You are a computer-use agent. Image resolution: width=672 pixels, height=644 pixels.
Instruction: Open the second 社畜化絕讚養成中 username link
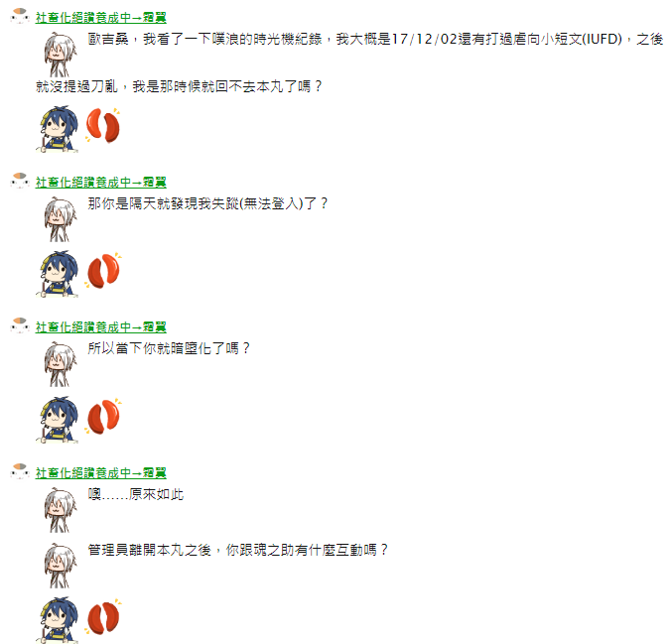tap(100, 183)
